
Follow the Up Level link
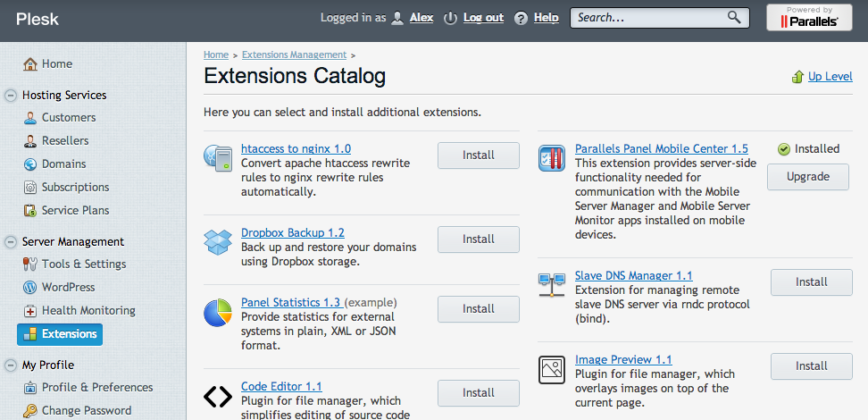coord(830,77)
